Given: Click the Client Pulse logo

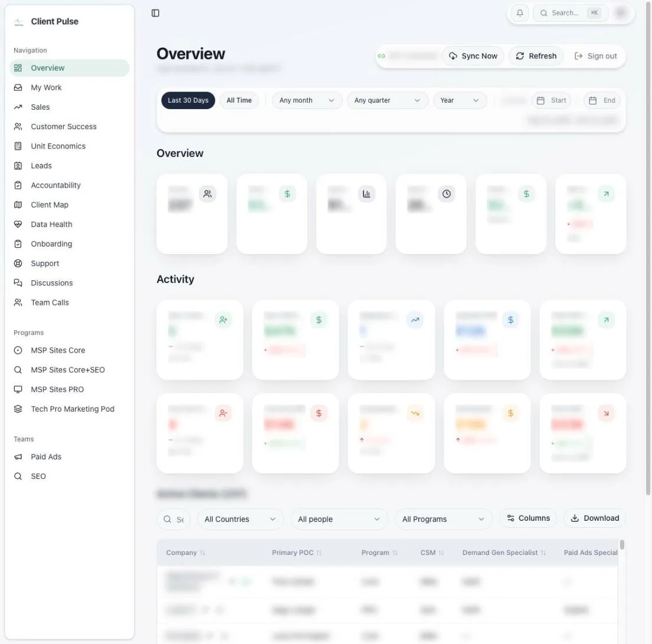Looking at the screenshot, I should coord(19,22).
